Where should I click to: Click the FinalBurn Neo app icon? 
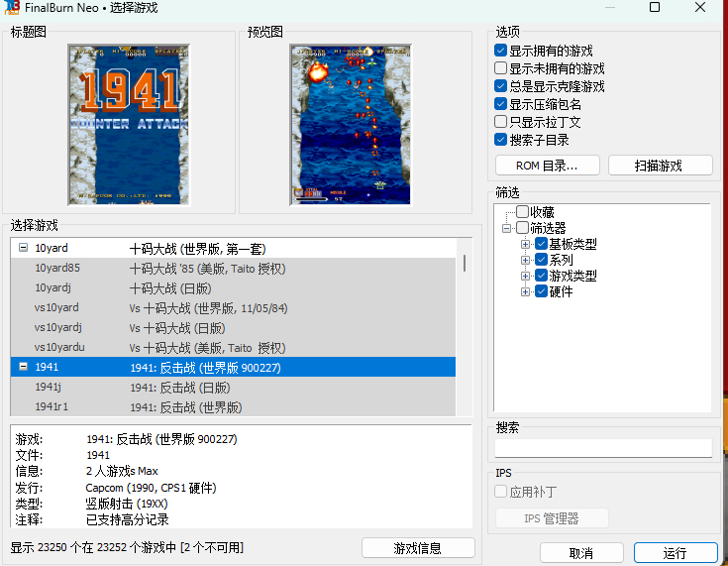(x=12, y=7)
